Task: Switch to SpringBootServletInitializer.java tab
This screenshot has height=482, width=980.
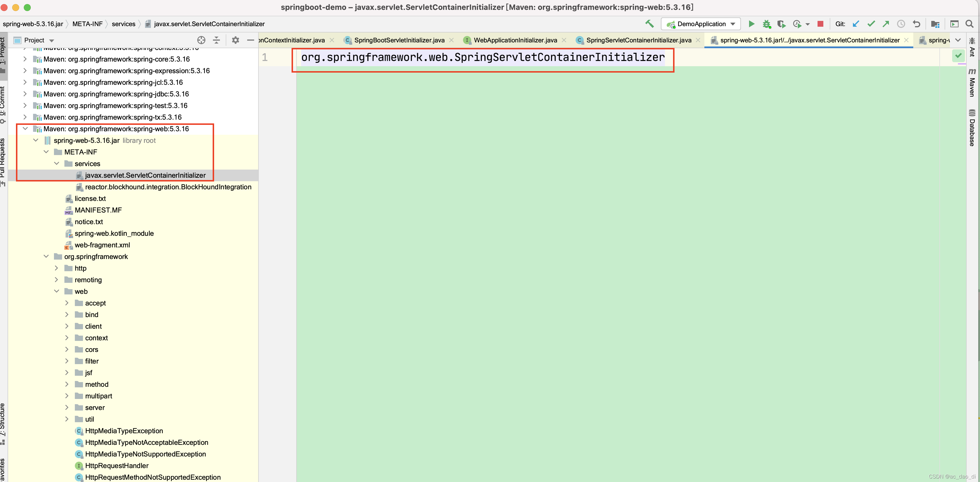Action: [399, 40]
